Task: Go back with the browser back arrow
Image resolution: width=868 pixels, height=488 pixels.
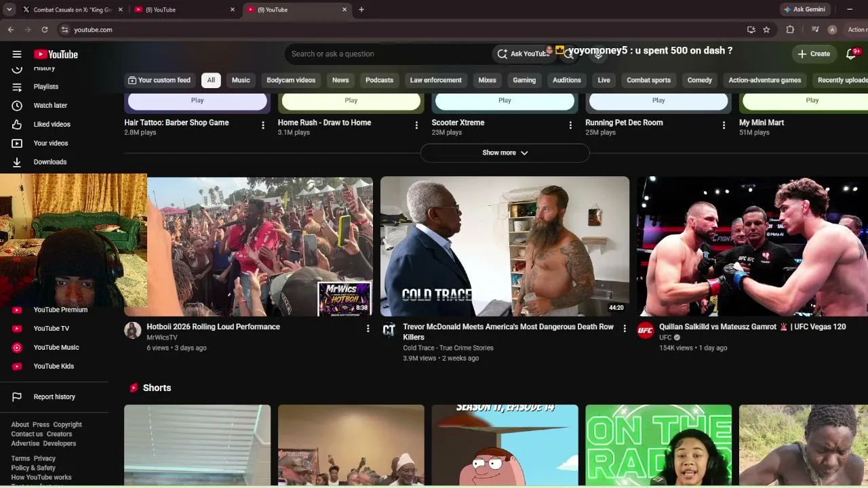Action: [11, 30]
